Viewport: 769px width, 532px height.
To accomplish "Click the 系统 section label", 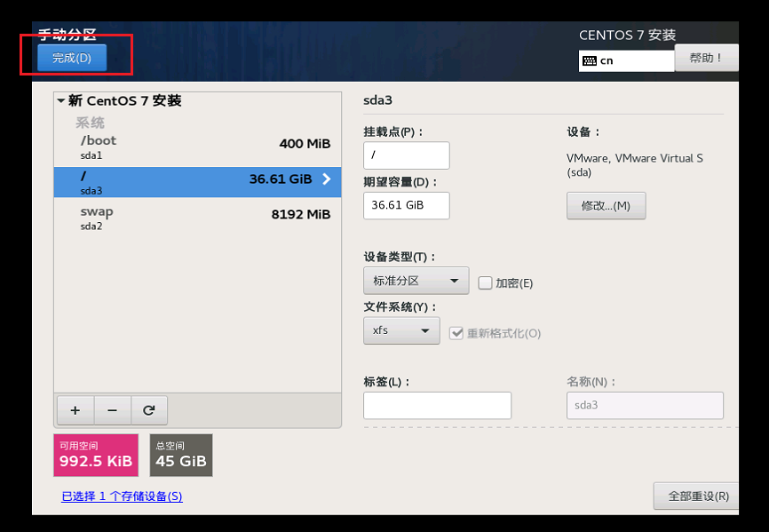I will click(90, 123).
